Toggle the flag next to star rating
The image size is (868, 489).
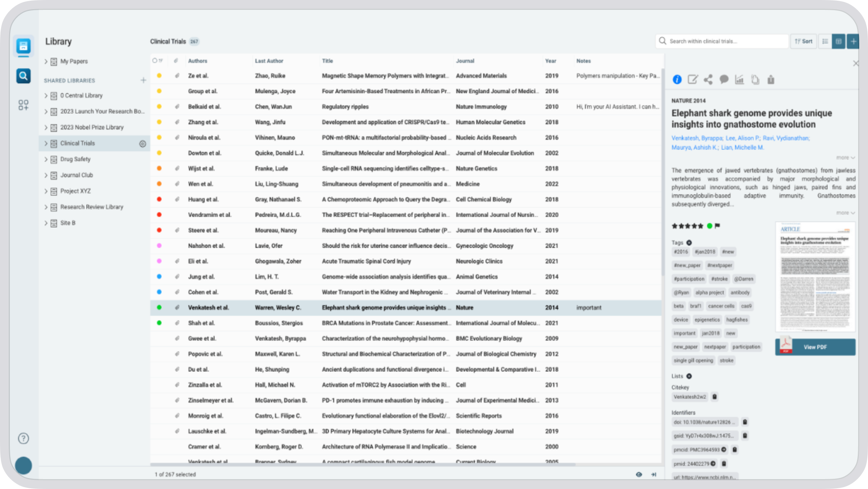717,226
